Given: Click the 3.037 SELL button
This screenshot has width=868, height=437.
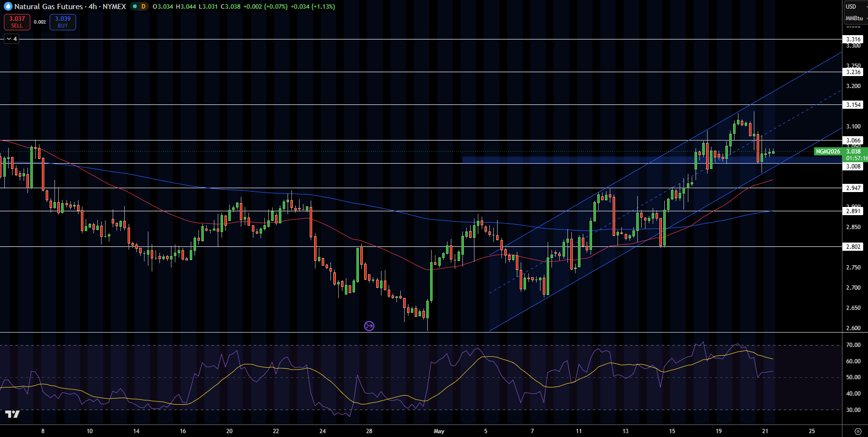Looking at the screenshot, I should tap(17, 22).
